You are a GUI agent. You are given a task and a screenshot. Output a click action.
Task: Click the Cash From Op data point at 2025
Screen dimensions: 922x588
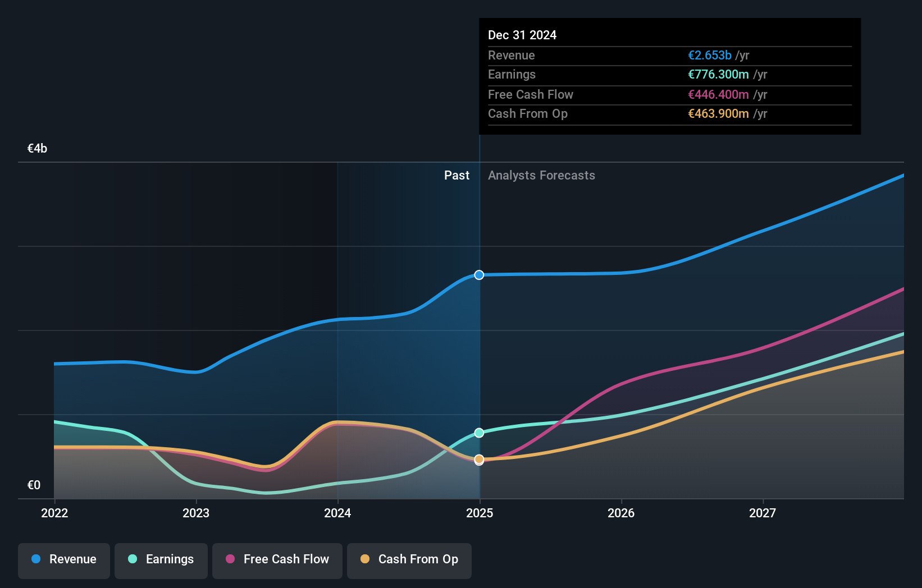coord(479,460)
